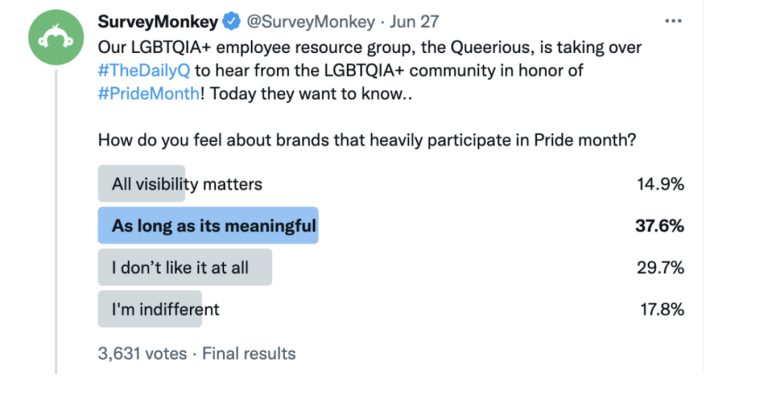This screenshot has height=402, width=768.
Task: Click the blue verified badge icon
Action: click(231, 22)
